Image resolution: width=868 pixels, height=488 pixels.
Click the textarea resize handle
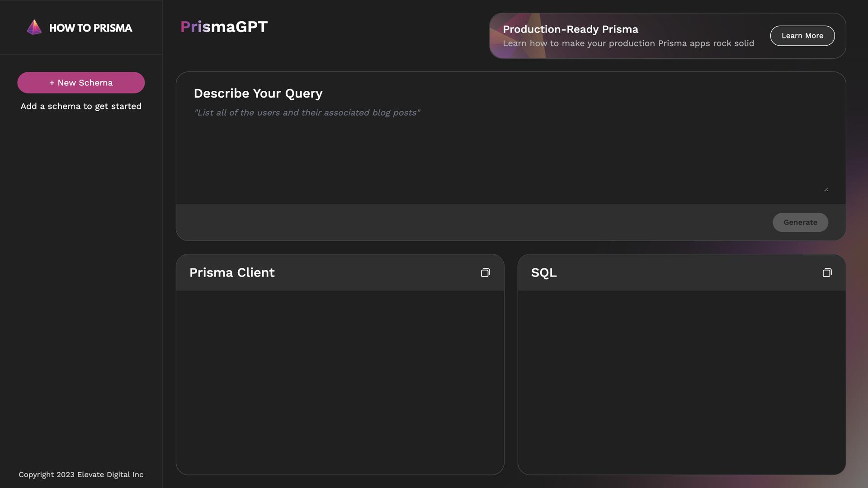pyautogui.click(x=827, y=188)
